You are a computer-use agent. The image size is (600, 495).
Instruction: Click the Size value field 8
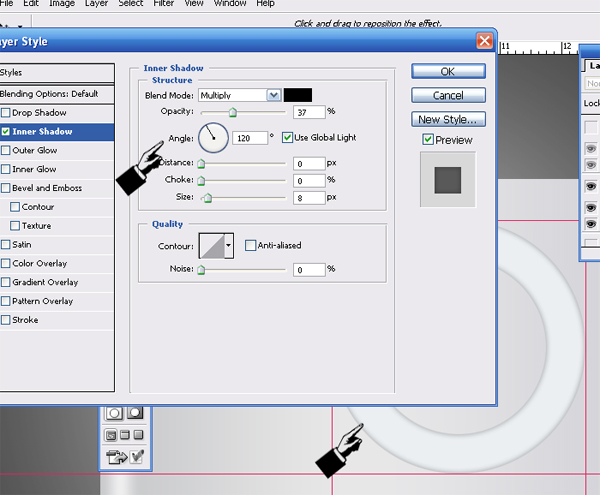[309, 198]
